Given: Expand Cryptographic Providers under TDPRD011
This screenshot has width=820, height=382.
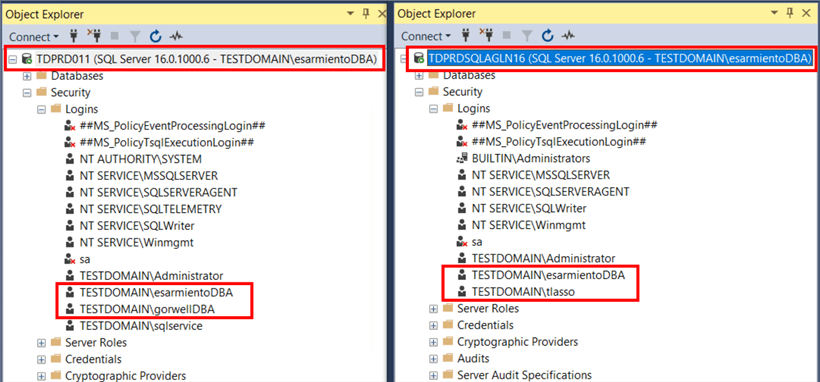Looking at the screenshot, I should click(x=41, y=376).
